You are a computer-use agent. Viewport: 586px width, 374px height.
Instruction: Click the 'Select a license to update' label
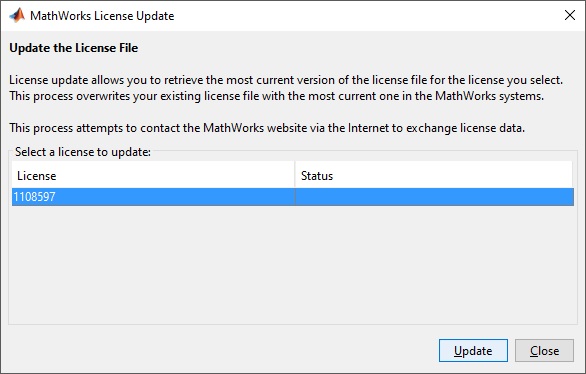83,152
